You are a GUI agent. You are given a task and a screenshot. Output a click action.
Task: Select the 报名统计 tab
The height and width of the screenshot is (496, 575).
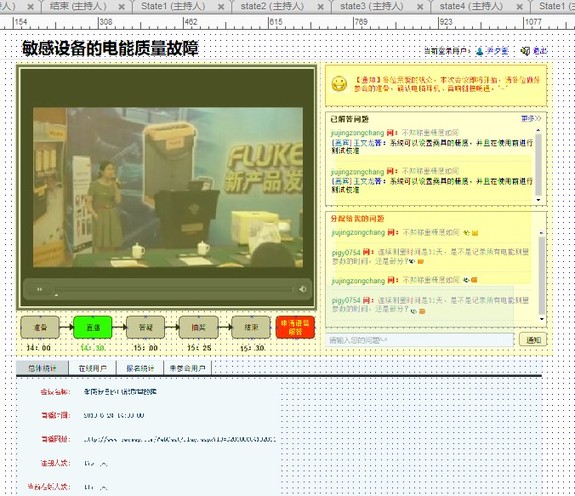(x=140, y=368)
